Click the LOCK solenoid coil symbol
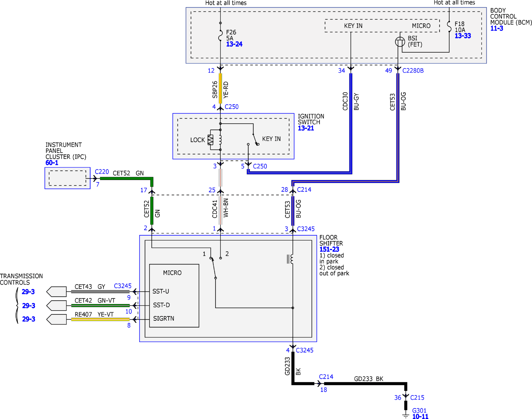 (x=220, y=140)
